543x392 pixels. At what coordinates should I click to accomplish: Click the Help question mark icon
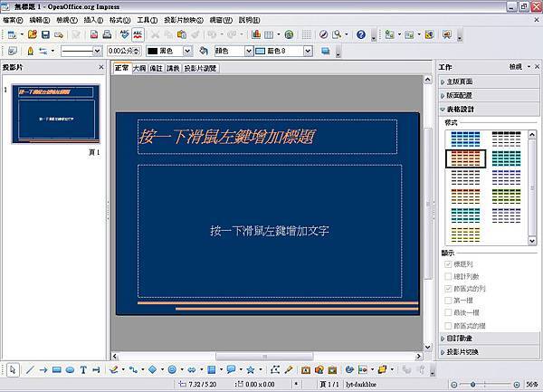click(361, 34)
